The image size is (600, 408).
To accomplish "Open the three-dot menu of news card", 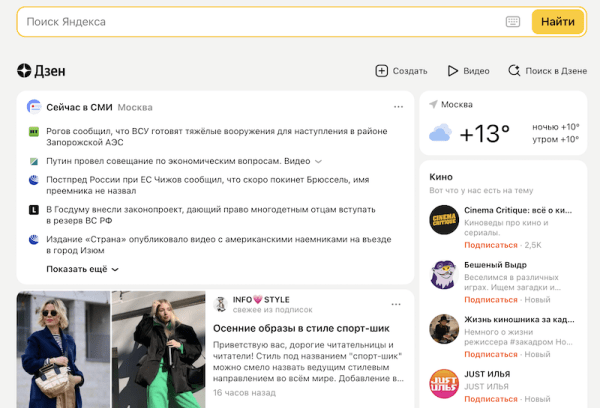I will (x=398, y=107).
